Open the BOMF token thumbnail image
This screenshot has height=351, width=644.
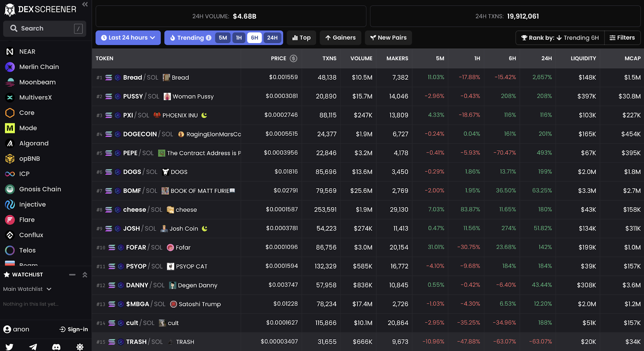165,191
